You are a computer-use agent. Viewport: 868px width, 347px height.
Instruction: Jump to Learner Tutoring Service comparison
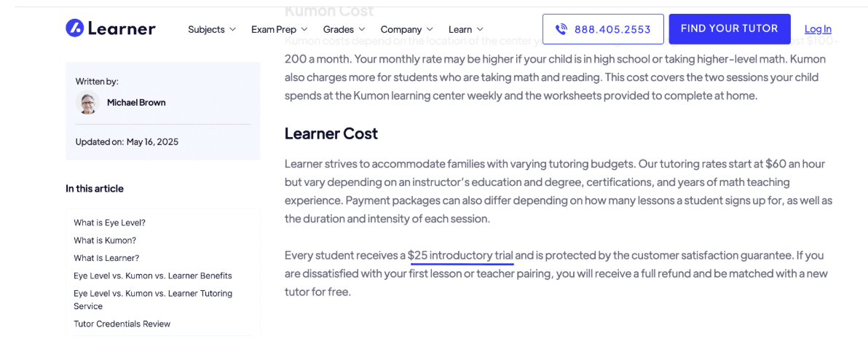click(x=153, y=300)
